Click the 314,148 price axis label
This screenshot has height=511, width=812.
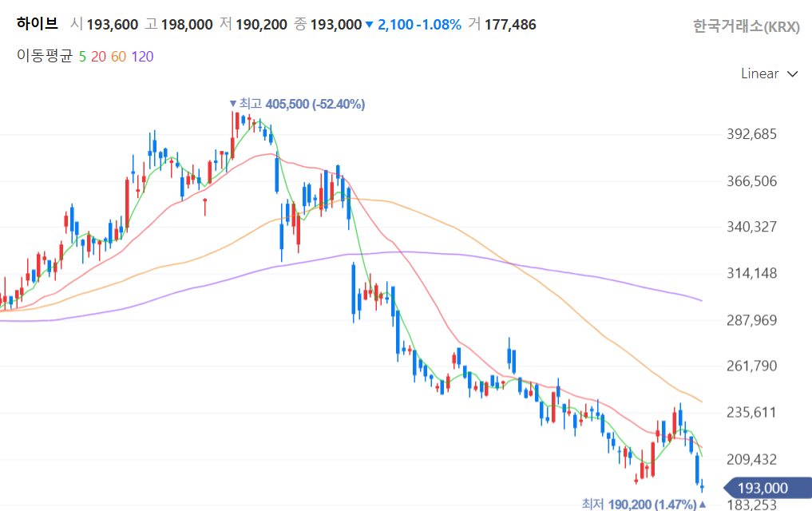click(752, 273)
